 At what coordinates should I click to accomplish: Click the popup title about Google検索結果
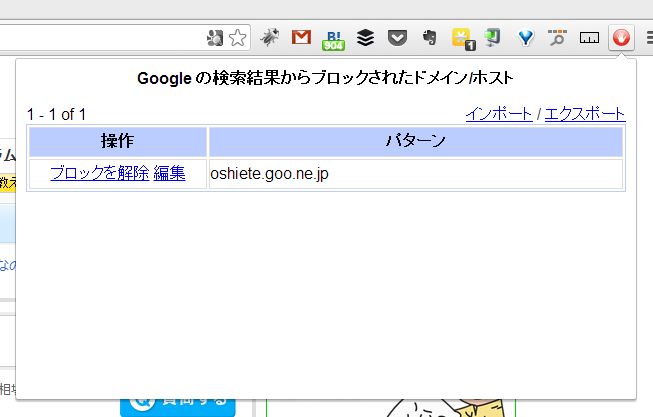point(325,78)
